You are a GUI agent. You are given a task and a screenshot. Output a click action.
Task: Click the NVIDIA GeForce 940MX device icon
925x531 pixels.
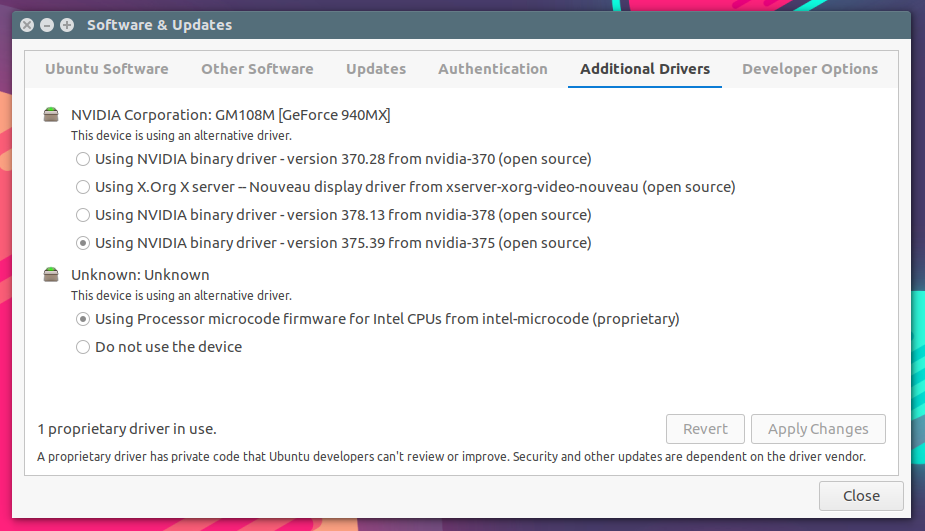click(51, 114)
